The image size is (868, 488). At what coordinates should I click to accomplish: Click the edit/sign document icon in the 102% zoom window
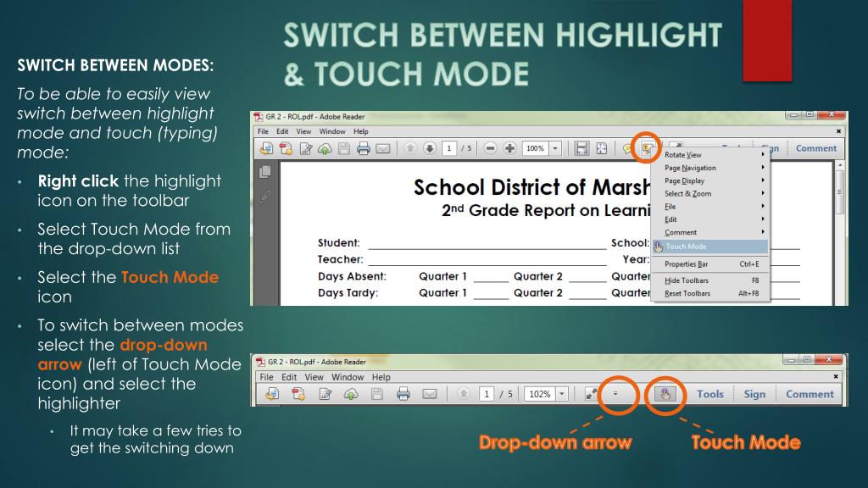pos(325,394)
